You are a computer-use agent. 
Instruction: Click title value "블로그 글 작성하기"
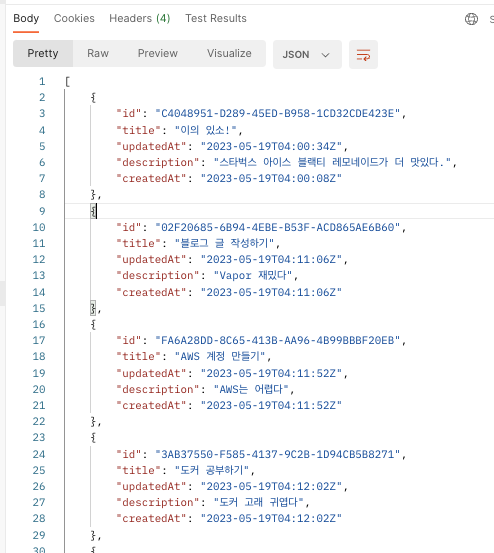click(x=225, y=243)
